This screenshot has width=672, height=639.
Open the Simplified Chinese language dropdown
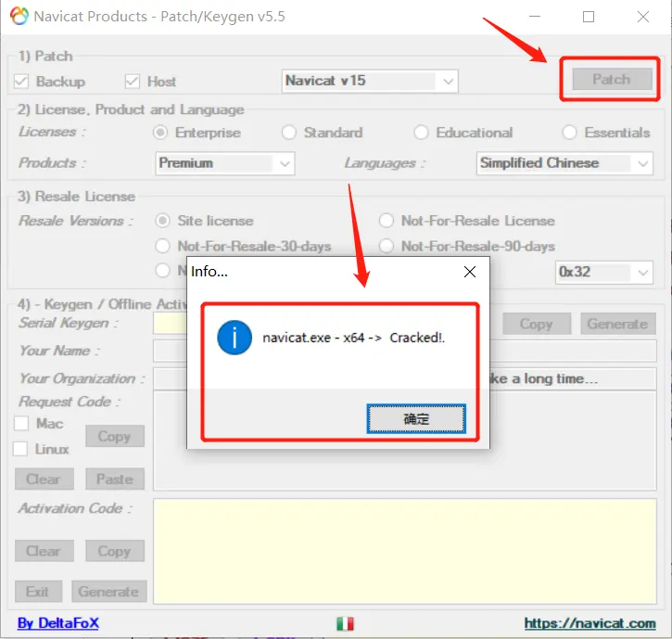(x=564, y=163)
